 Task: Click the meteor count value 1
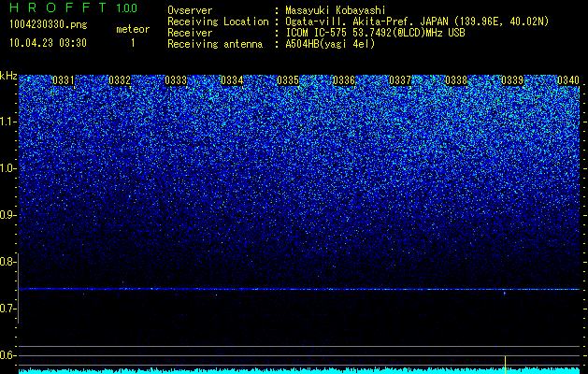pyautogui.click(x=133, y=43)
